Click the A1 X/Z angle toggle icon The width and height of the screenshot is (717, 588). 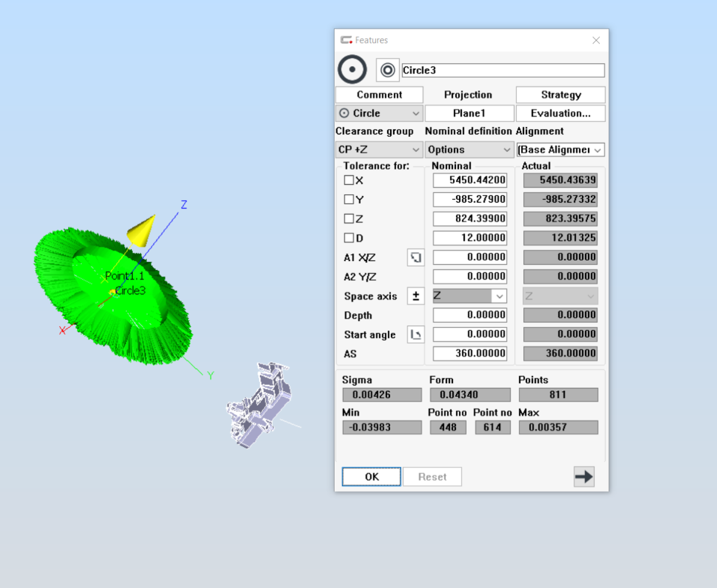[x=416, y=258]
